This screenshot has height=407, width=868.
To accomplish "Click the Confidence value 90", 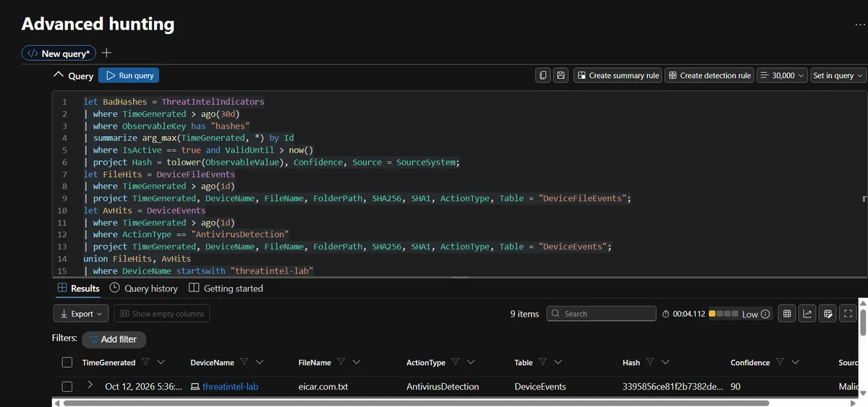I will (x=736, y=387).
